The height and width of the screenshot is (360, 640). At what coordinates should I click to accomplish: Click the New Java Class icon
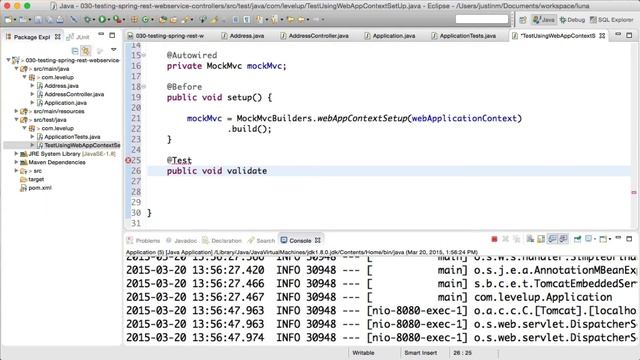point(146,20)
